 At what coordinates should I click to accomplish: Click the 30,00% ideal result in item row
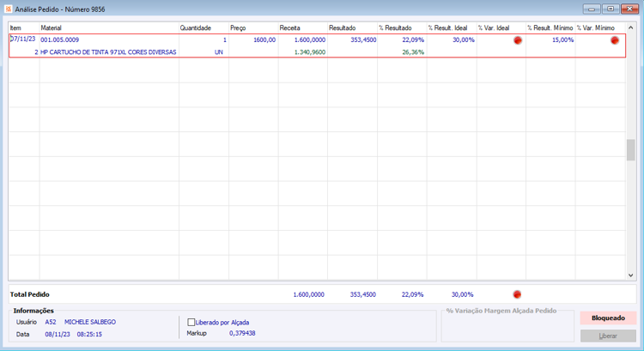[464, 39]
